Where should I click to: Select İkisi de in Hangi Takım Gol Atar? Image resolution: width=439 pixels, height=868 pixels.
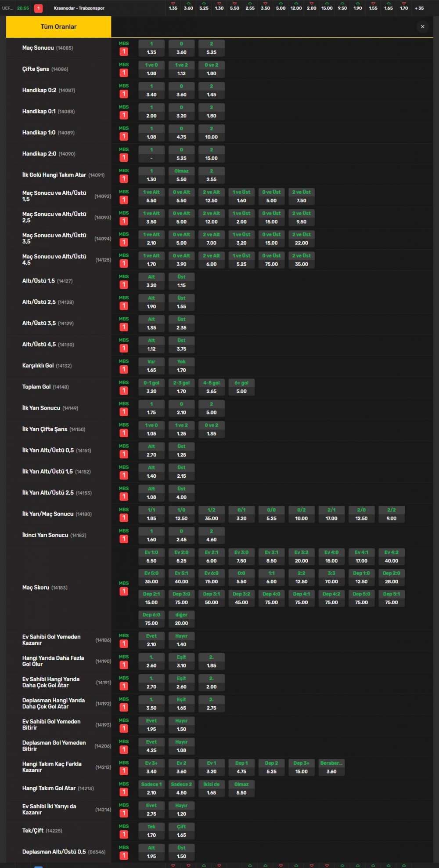click(211, 788)
